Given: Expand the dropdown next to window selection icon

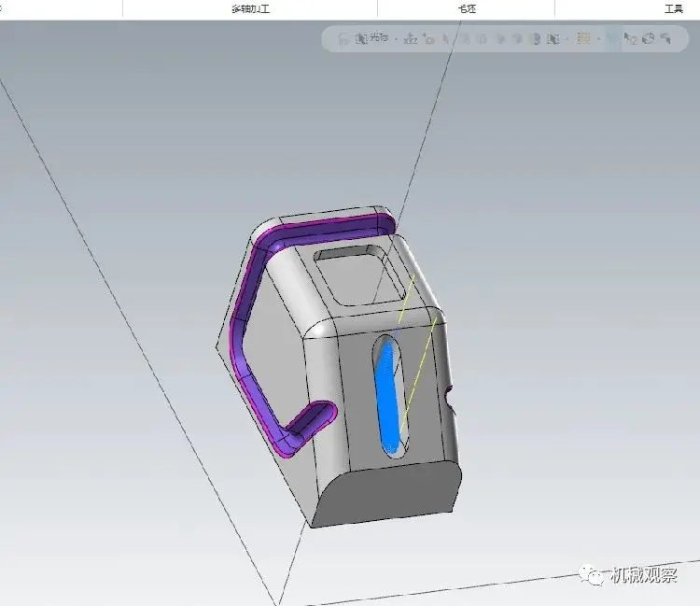Looking at the screenshot, I should point(567,39).
